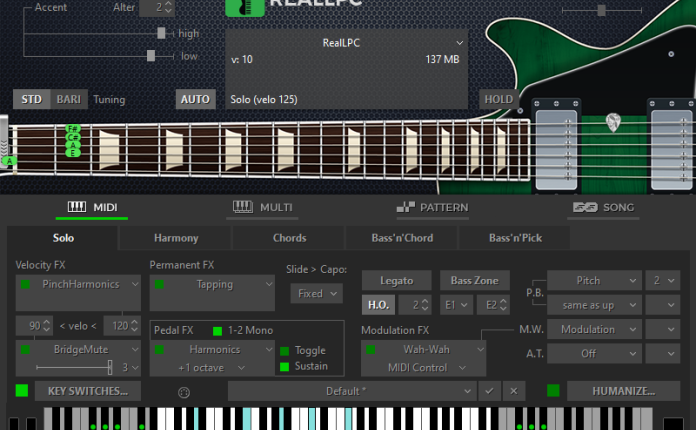696x430 pixels.
Task: Open the M.W. Modulation dropdown
Action: pyautogui.click(x=594, y=329)
